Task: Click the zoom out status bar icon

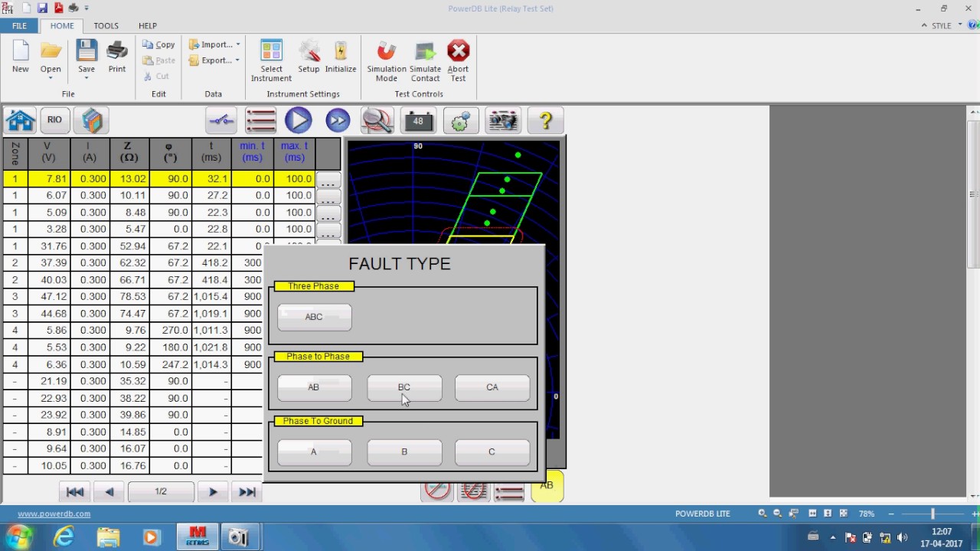Action: (x=778, y=514)
